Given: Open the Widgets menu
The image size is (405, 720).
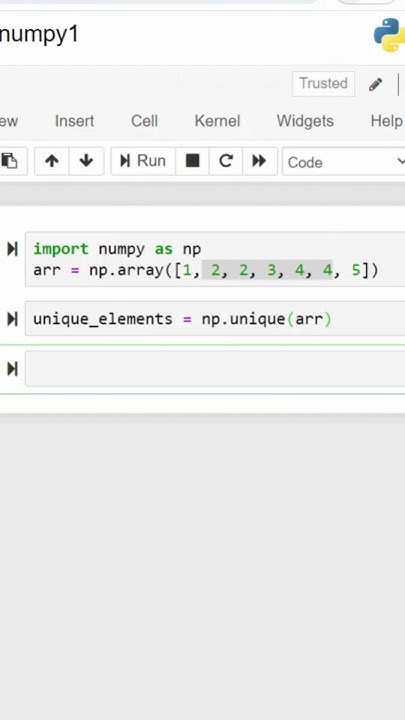Looking at the screenshot, I should (x=305, y=121).
